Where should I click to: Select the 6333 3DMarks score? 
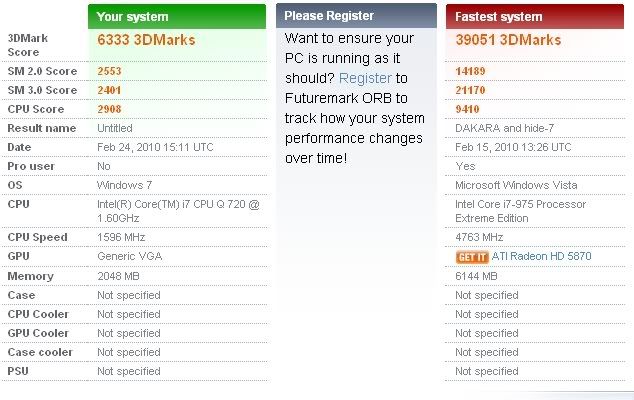coord(146,40)
